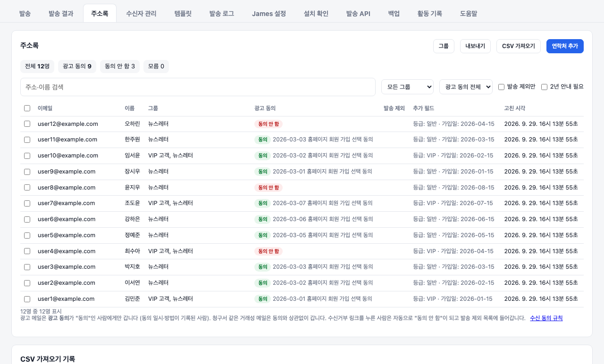
Task: Go to the 도움말 tab
Action: 469,14
